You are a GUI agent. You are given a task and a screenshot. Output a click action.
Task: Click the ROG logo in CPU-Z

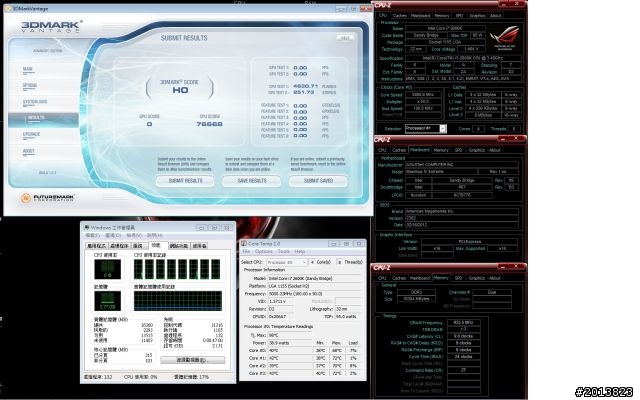(x=504, y=38)
